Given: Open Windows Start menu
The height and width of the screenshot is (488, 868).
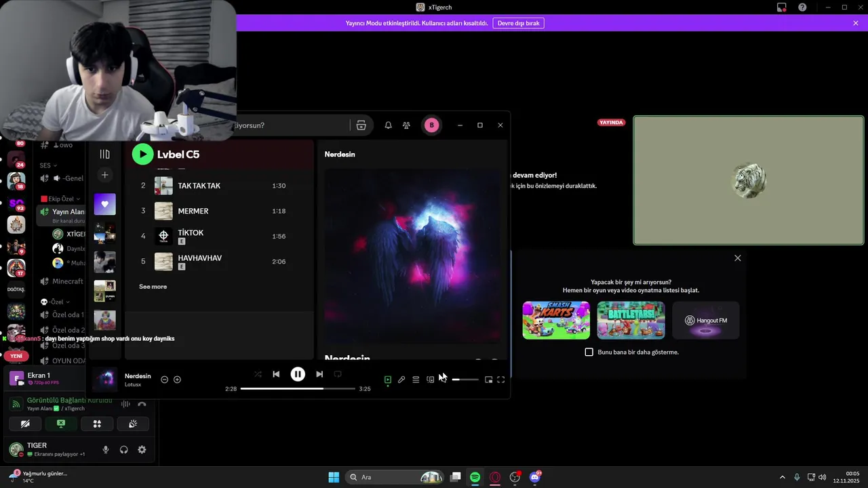Looking at the screenshot, I should click(x=334, y=477).
